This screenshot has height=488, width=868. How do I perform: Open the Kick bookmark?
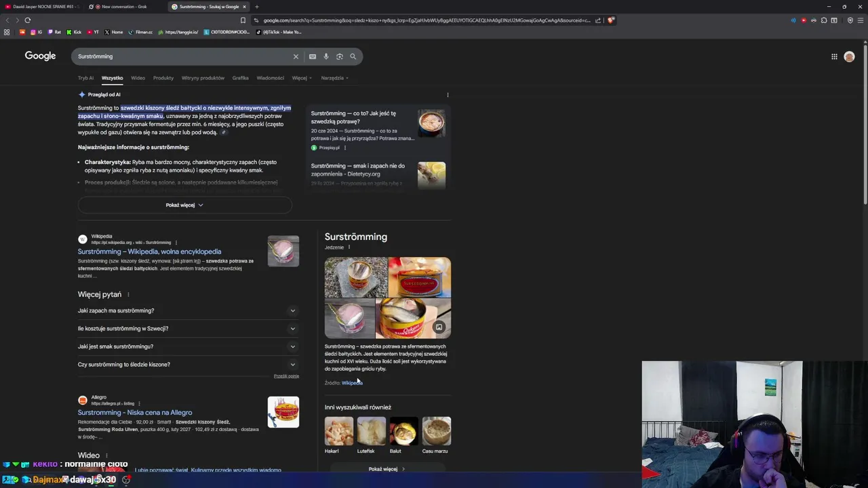74,32
